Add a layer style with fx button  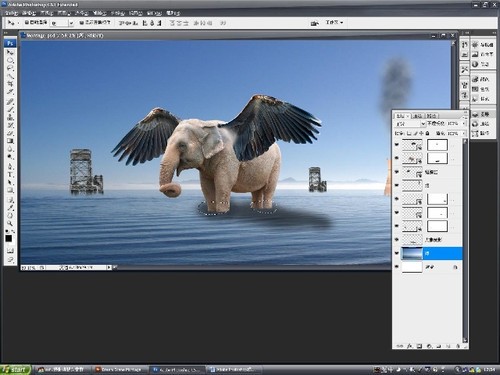[x=410, y=346]
